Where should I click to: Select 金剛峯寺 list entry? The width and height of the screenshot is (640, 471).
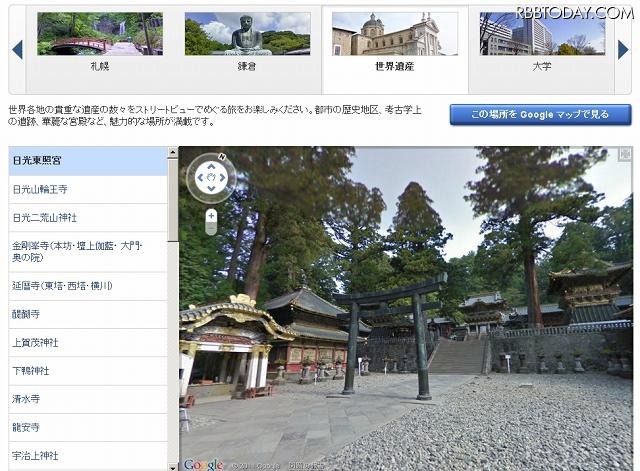[88, 252]
